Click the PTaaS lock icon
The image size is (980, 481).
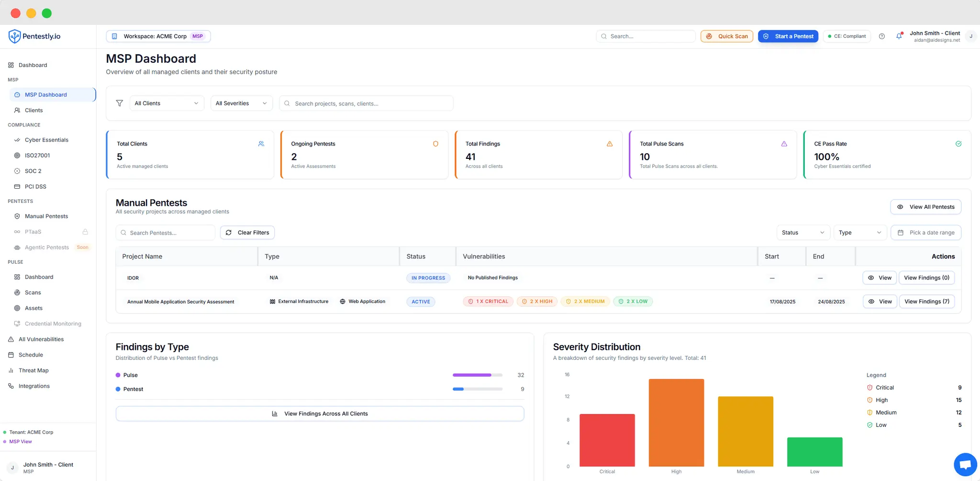(x=85, y=232)
